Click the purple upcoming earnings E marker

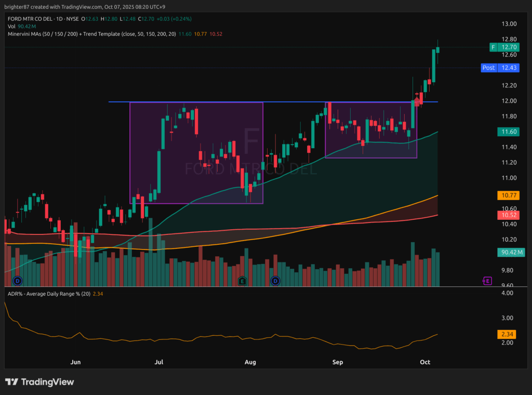click(487, 281)
